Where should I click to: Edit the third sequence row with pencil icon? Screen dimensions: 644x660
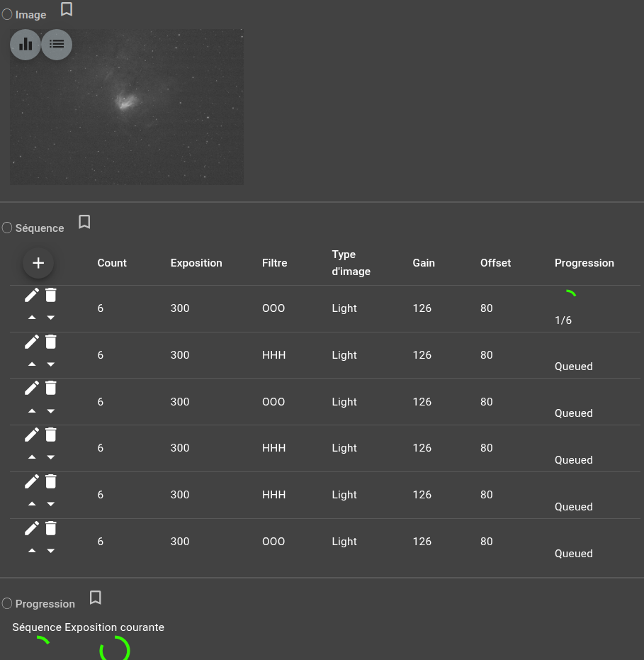point(32,388)
